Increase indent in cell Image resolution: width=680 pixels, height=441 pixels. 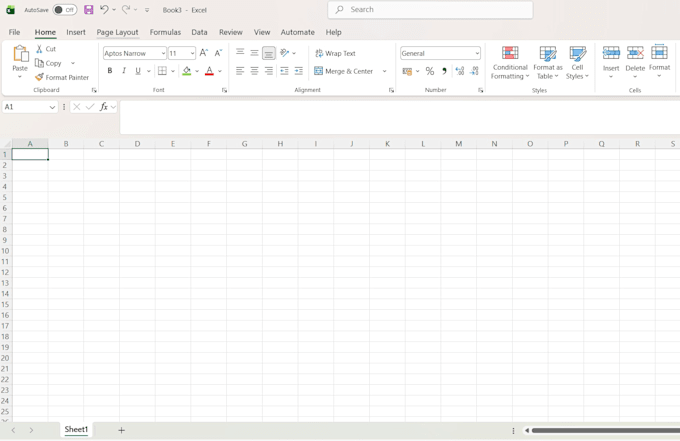pos(299,71)
